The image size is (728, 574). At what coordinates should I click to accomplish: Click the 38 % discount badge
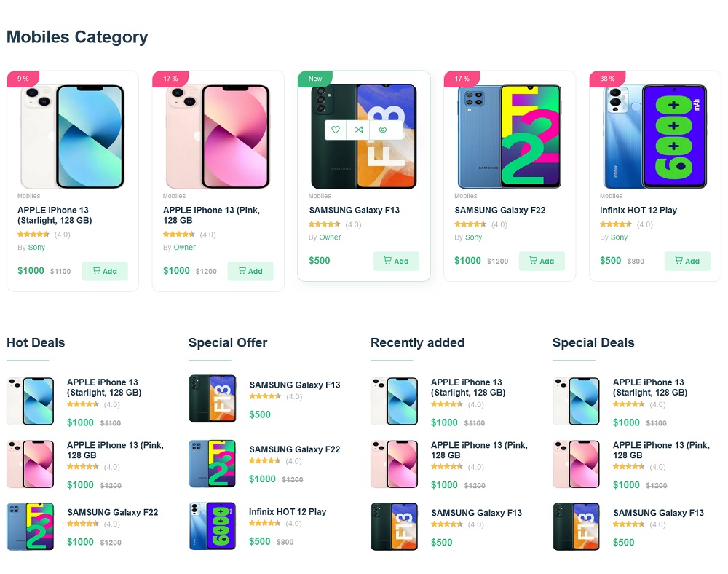tap(607, 79)
